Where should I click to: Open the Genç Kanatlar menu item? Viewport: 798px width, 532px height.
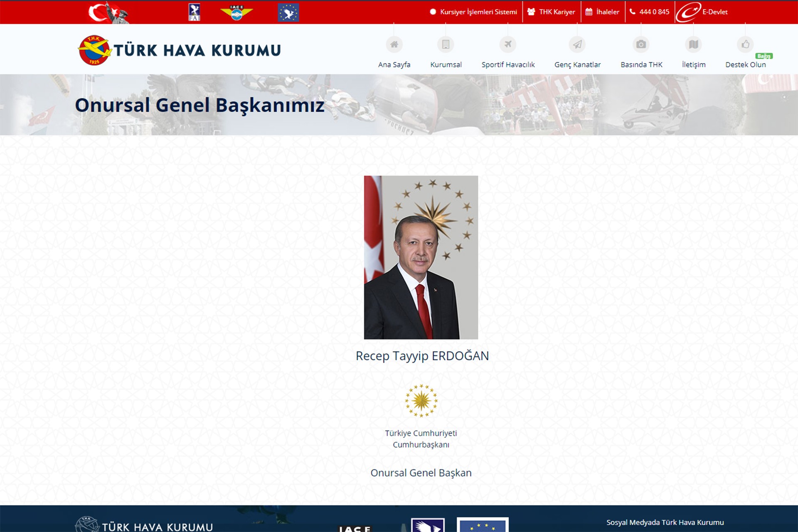coord(577,65)
